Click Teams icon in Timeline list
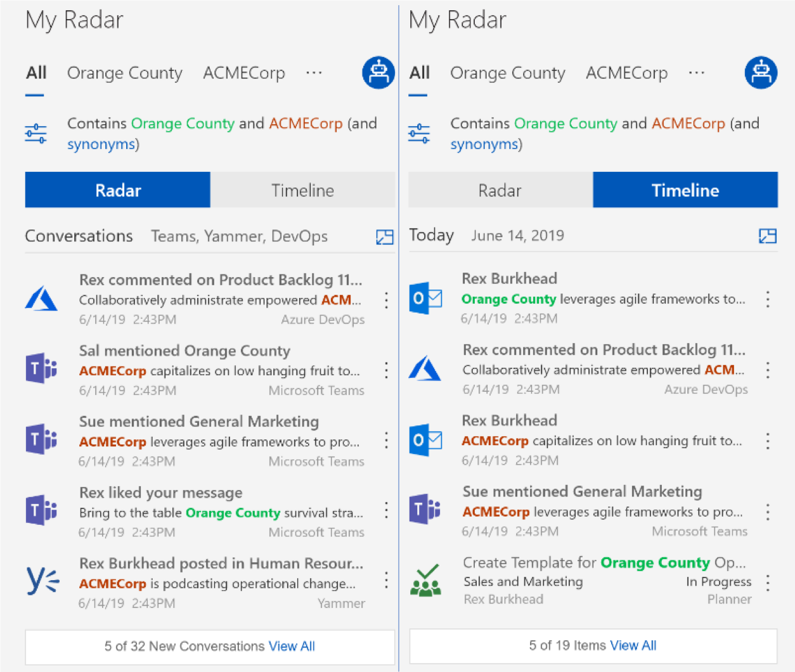Viewport: 795px width, 672px height. (425, 508)
